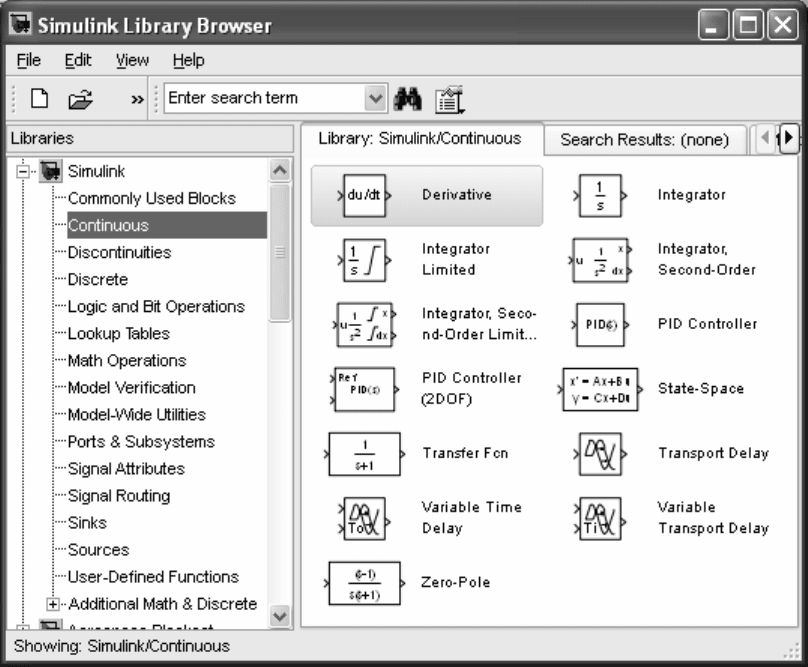
Task: Select the Ports & Subsystems library
Action: 141,442
